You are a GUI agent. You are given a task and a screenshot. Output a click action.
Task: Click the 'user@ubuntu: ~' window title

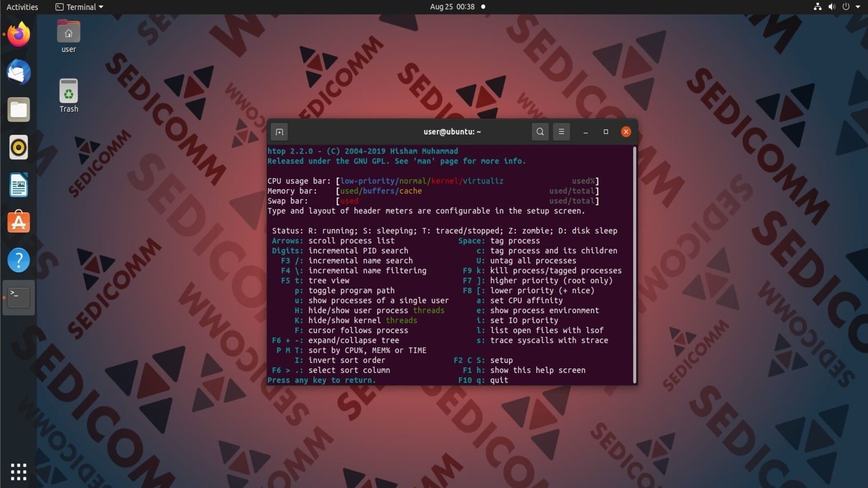[x=452, y=132]
